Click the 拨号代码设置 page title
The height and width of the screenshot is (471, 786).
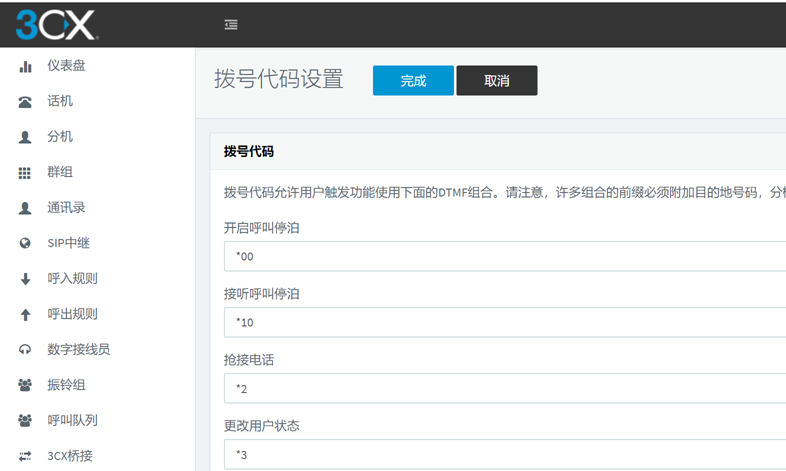tap(279, 79)
